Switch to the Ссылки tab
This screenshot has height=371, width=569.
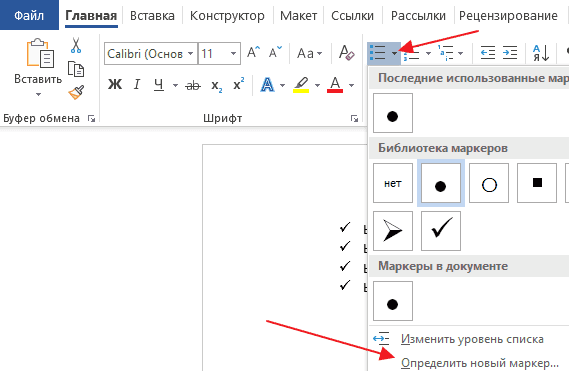pyautogui.click(x=352, y=16)
